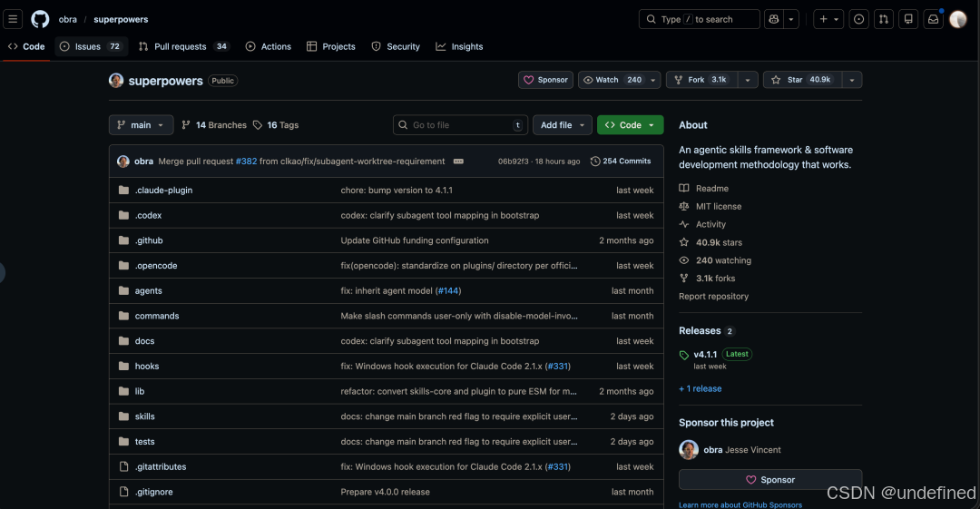Click Jesse Vincent sponsor avatar
The width and height of the screenshot is (980, 509).
[689, 450]
